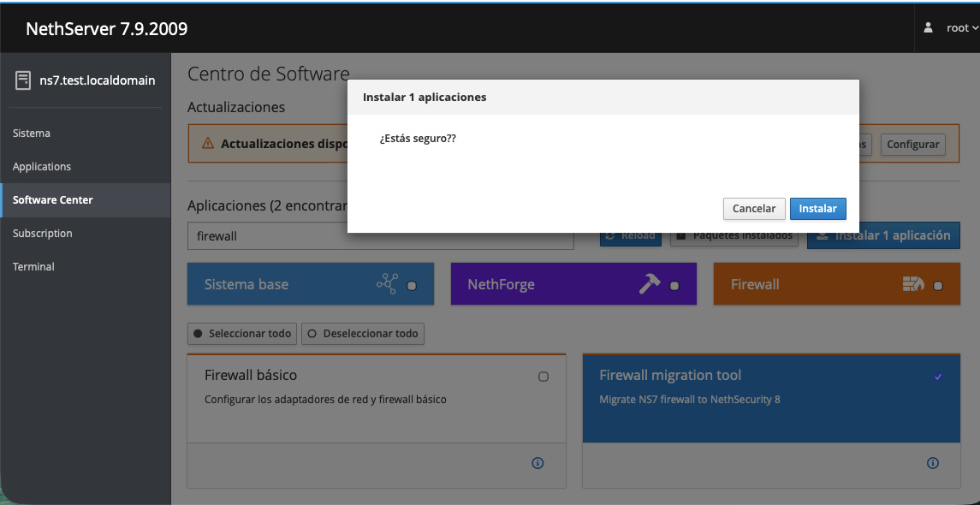Select Subscription sidebar item

(x=43, y=234)
